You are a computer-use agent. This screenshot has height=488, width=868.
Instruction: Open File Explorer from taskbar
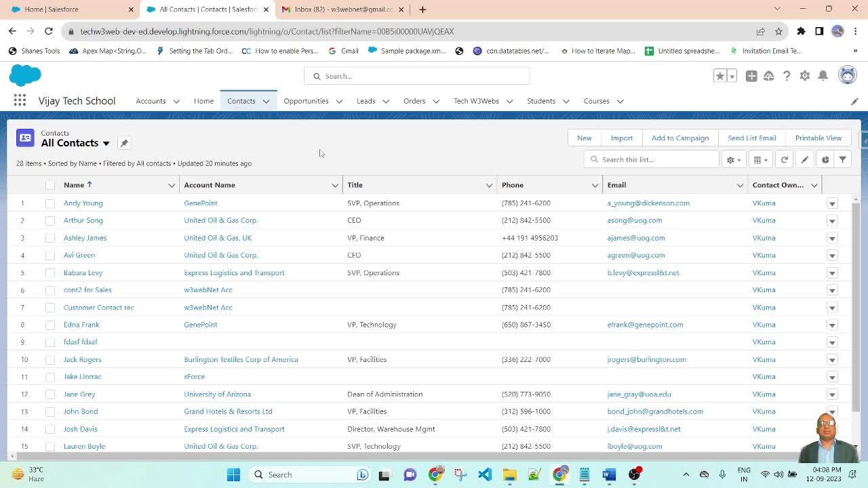coord(509,474)
